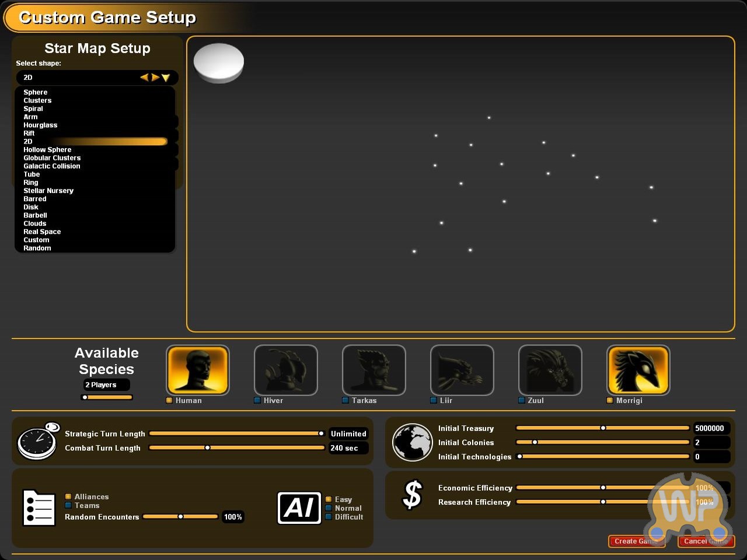Adjust the Combat Turn Length slider handle
This screenshot has width=747, height=560.
click(207, 448)
